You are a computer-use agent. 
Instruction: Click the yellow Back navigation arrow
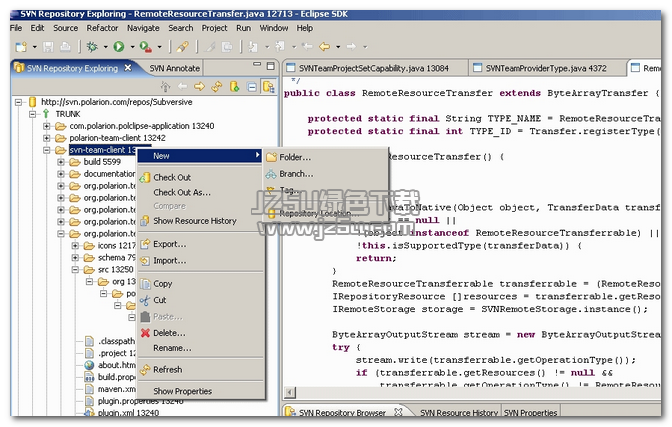pyautogui.click(x=324, y=46)
